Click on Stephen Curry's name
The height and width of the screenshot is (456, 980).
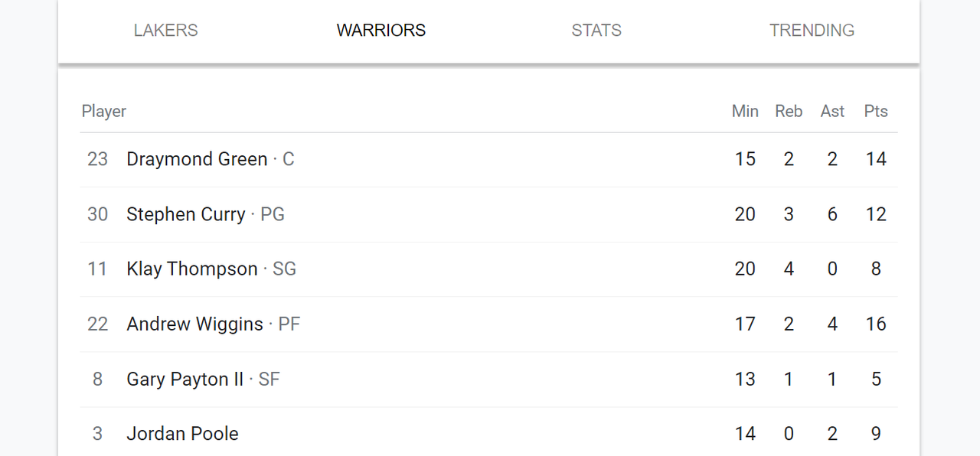[x=186, y=214]
